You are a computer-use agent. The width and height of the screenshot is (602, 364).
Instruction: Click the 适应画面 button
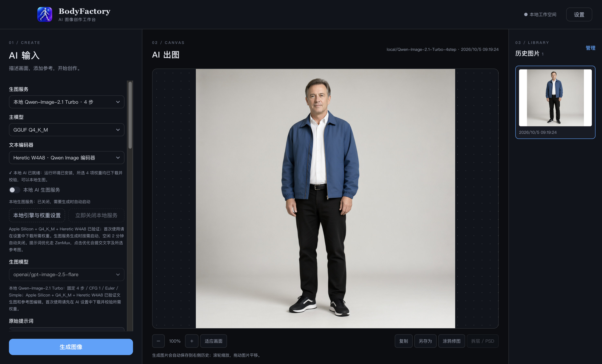[x=214, y=341]
